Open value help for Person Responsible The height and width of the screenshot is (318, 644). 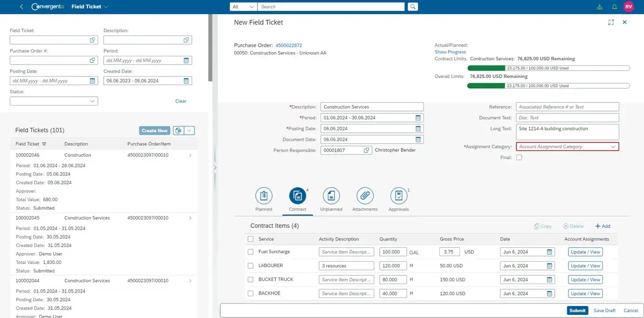[x=366, y=150]
